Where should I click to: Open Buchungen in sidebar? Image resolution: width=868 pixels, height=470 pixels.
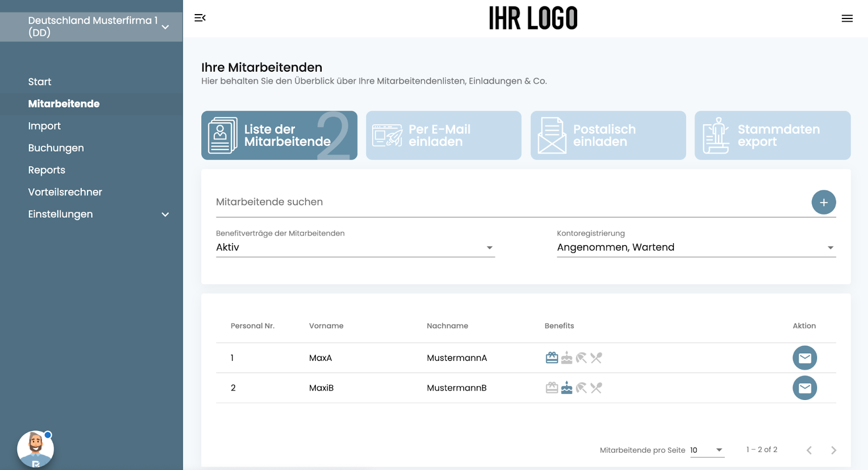(56, 148)
